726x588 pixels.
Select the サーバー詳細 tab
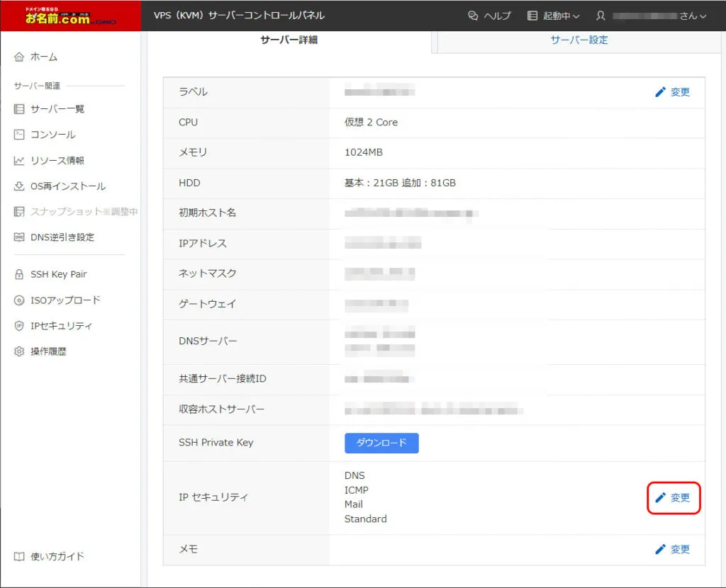[x=289, y=40]
